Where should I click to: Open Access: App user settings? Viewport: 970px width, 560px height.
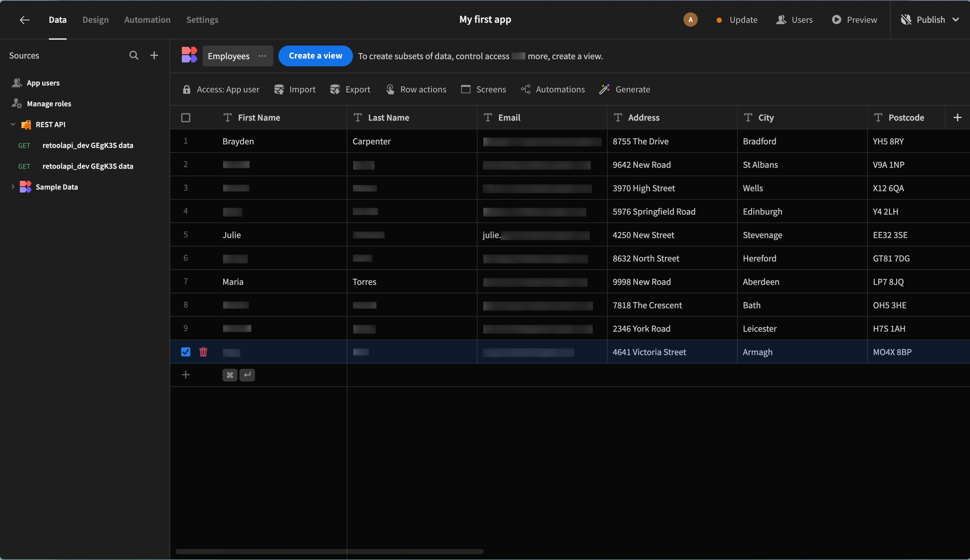click(x=221, y=89)
